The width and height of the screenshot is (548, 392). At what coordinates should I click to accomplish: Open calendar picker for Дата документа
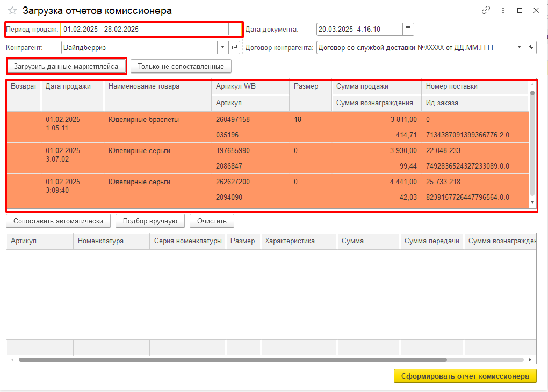pyautogui.click(x=408, y=29)
